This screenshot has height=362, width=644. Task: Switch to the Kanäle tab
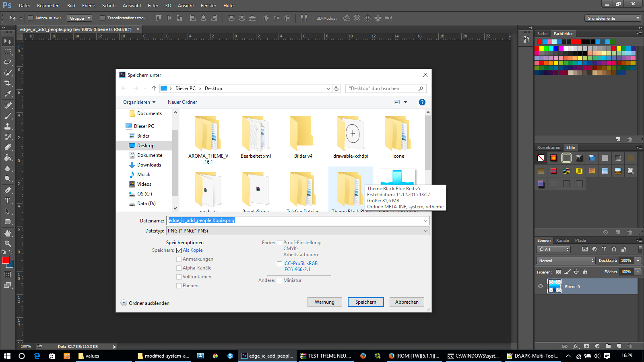[562, 241]
